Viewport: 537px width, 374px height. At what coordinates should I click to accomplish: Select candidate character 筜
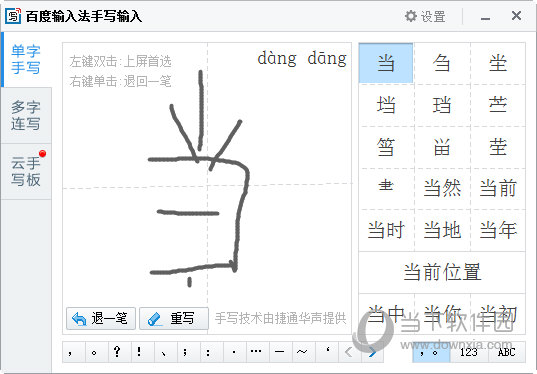(x=386, y=147)
